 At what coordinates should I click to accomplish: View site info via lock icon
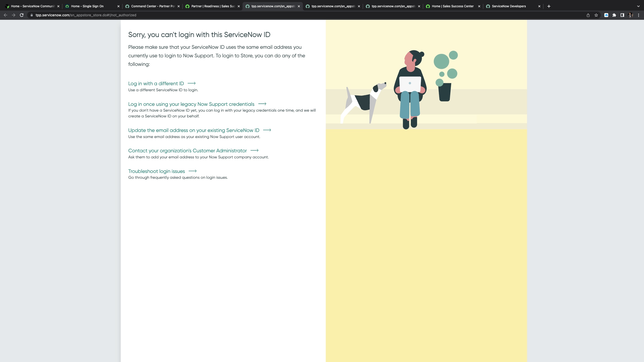coord(32,15)
